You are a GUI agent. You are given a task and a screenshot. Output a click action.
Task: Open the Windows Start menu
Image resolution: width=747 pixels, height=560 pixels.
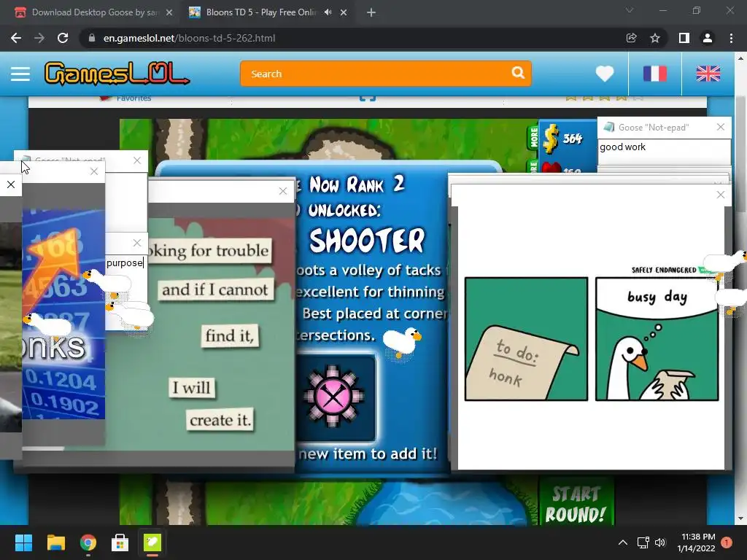click(x=23, y=542)
